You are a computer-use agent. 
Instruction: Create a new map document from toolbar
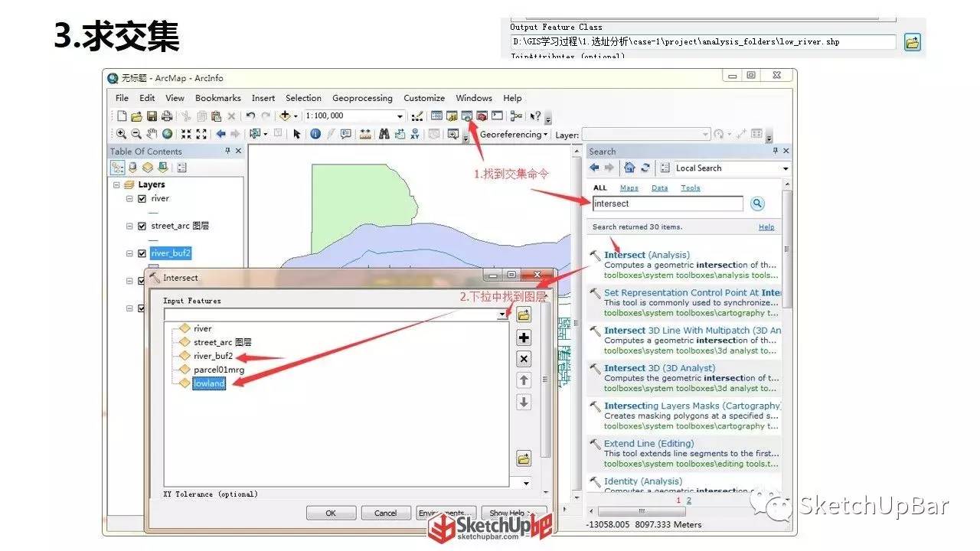tap(121, 116)
